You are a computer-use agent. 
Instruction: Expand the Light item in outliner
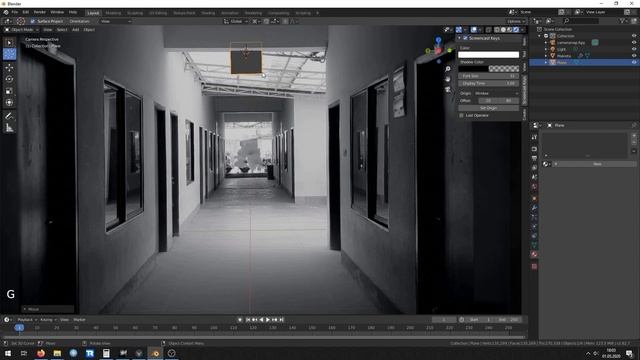point(546,49)
